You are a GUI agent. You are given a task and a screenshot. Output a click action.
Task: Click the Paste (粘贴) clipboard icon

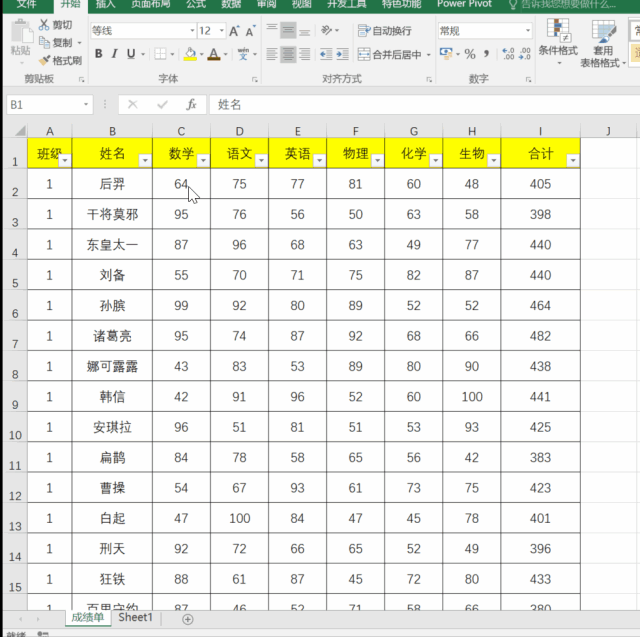point(20,33)
